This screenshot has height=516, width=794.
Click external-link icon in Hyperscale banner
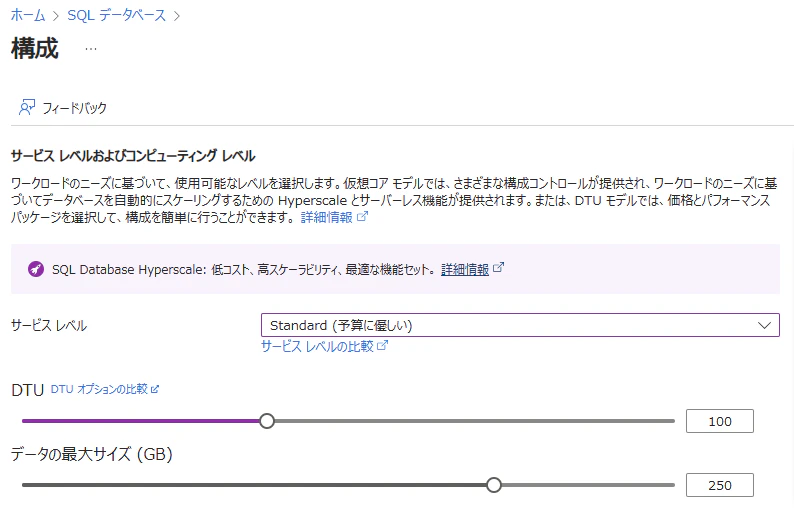coord(498,267)
